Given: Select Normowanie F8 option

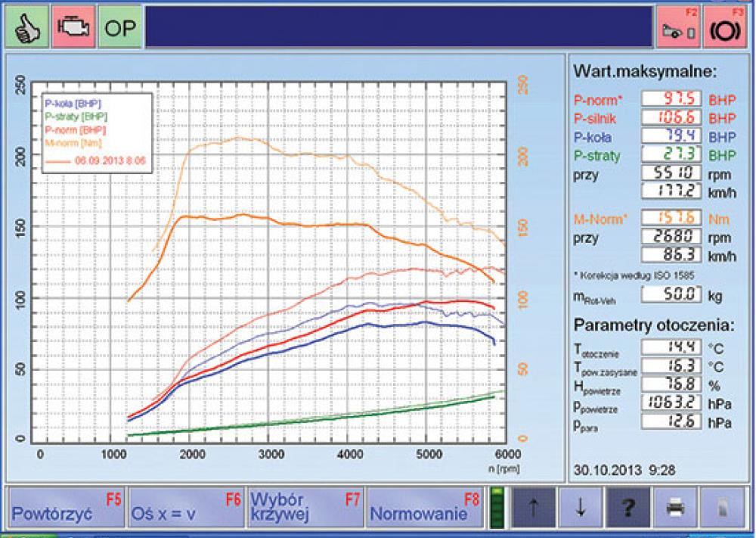Looking at the screenshot, I should pyautogui.click(x=424, y=507).
